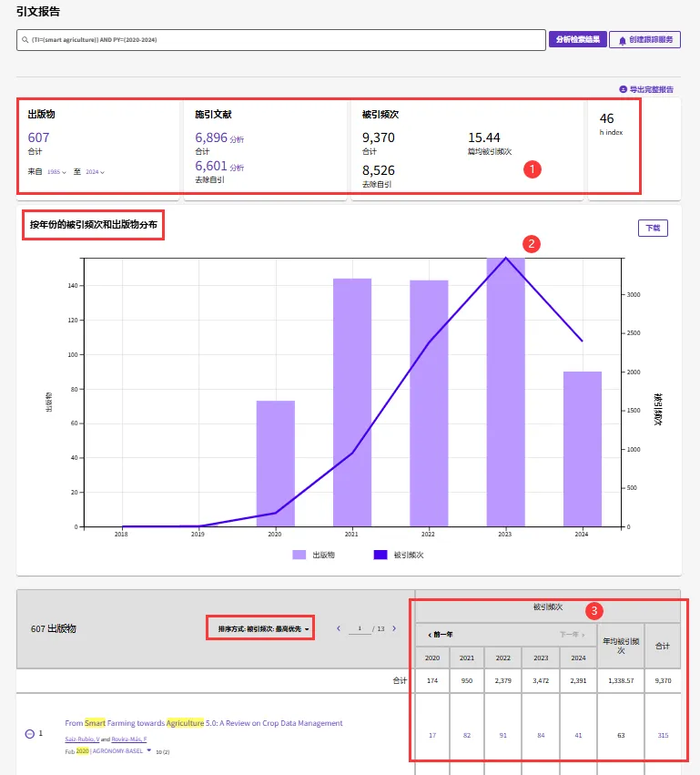Open the Saiz-Rubio, V author link
The height and width of the screenshot is (775, 700).
[x=82, y=739]
